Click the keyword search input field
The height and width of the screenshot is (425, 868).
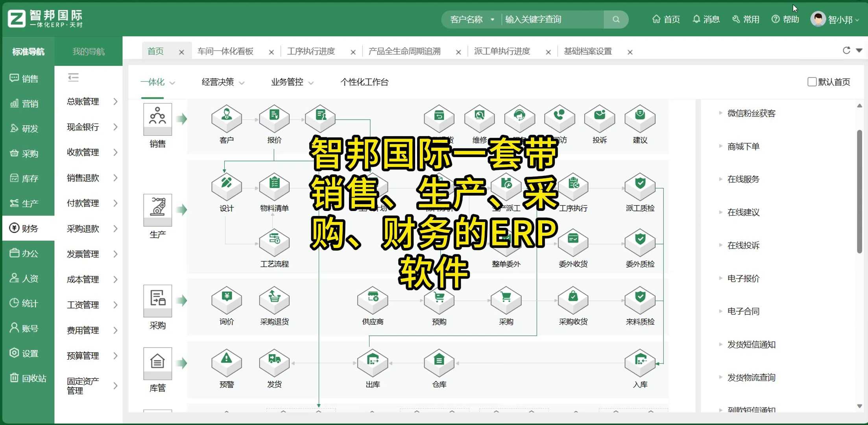[552, 19]
